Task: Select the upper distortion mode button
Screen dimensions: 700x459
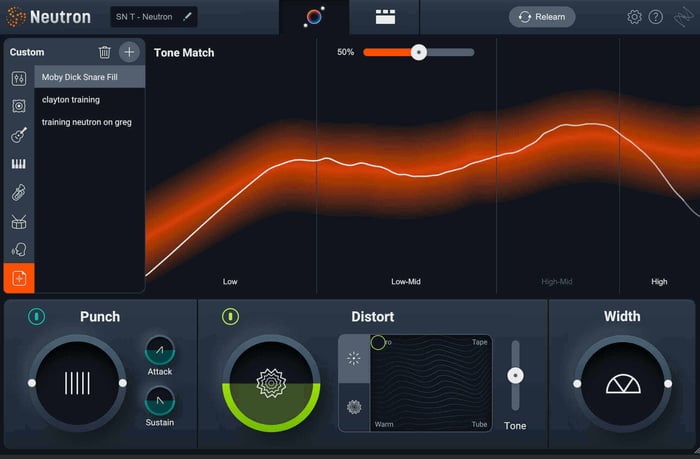Action: 354,359
